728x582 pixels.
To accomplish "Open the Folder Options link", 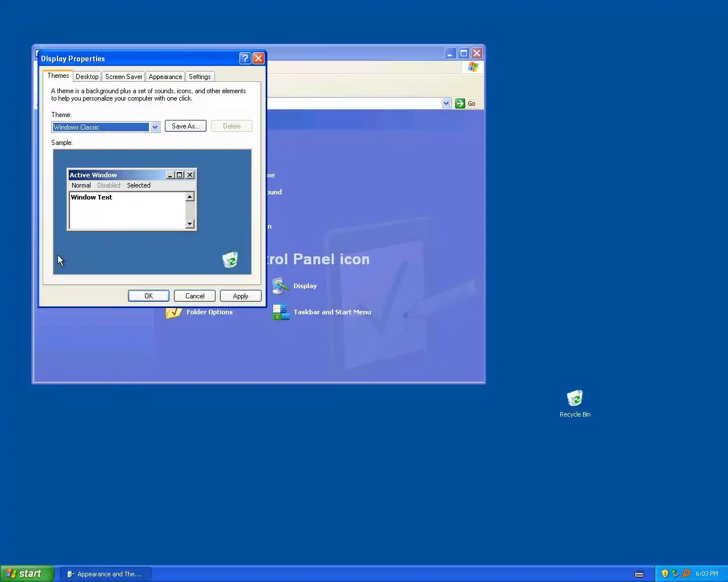I will [209, 312].
